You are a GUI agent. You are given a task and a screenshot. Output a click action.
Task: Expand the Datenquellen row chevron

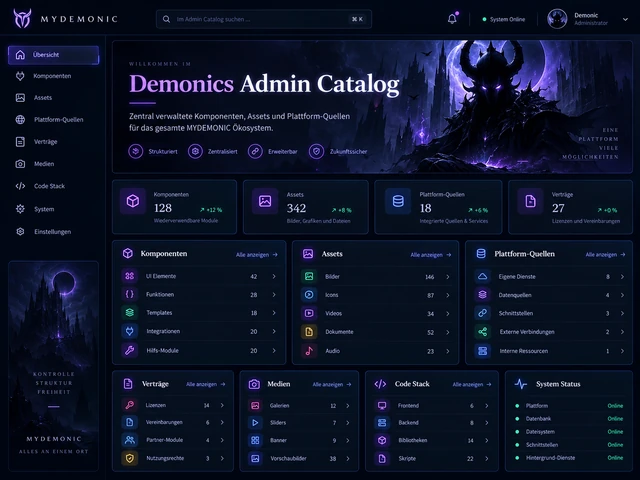pos(622,295)
